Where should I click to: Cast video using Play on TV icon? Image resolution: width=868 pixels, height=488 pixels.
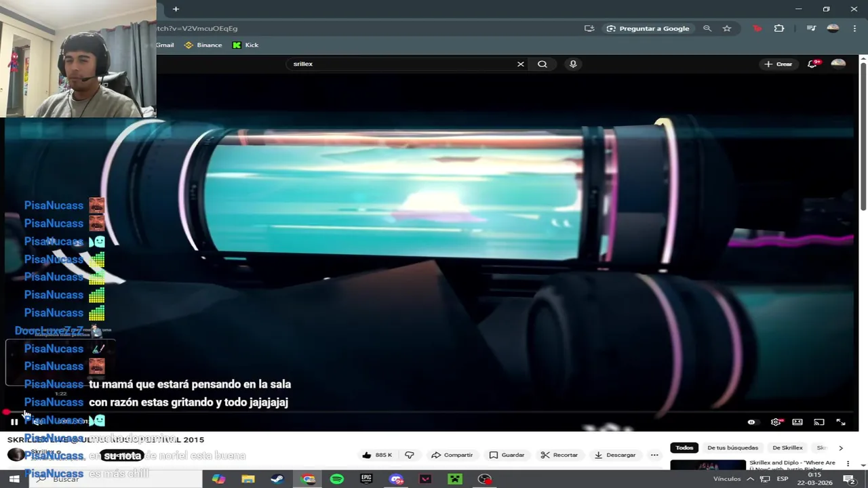[x=819, y=422]
